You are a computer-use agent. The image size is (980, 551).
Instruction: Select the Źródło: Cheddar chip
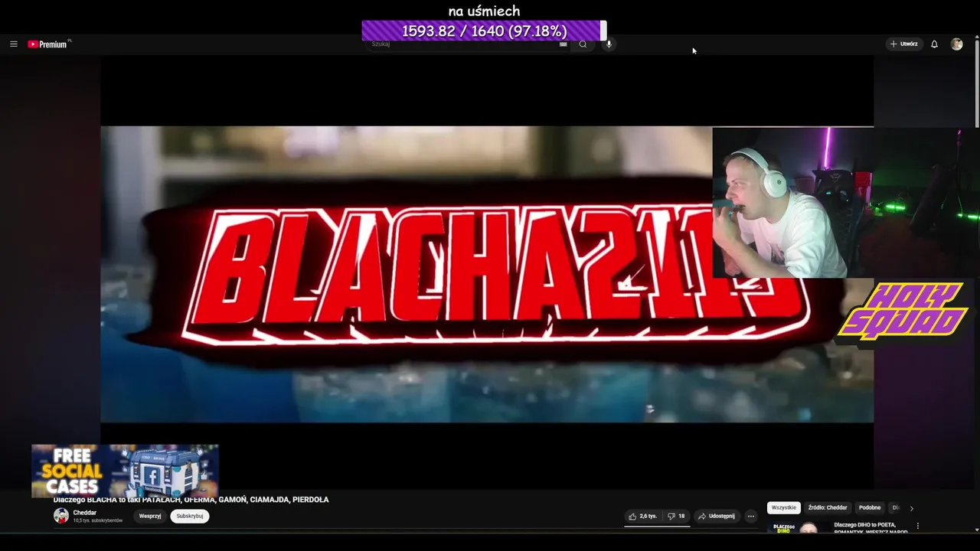tap(828, 507)
